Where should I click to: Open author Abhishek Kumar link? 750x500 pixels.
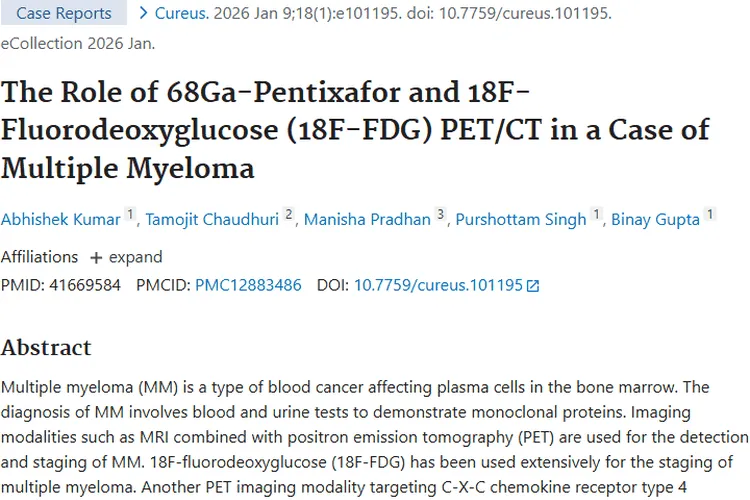coord(59,219)
